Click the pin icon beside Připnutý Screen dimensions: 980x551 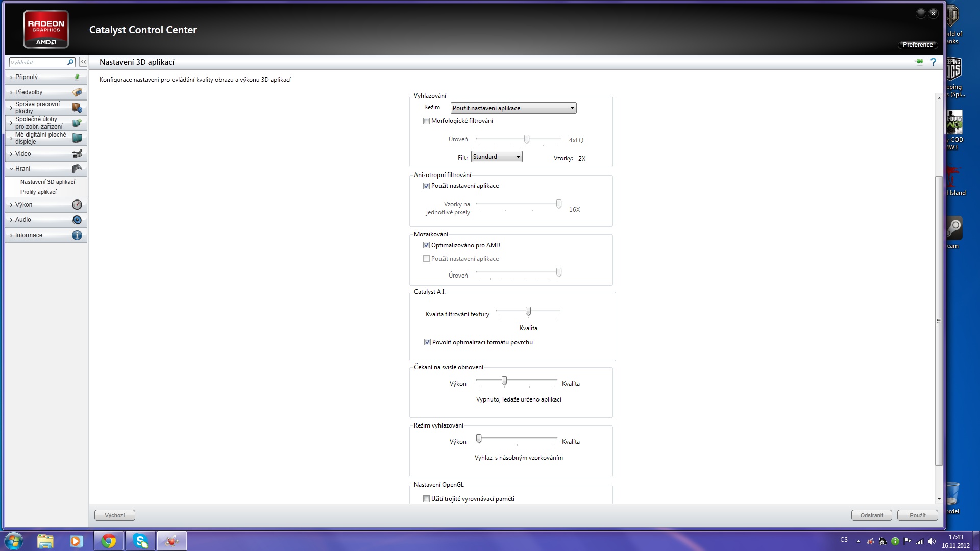pos(77,77)
